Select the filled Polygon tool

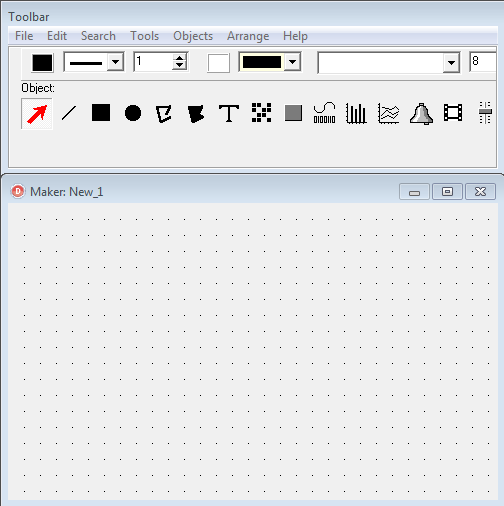point(196,114)
